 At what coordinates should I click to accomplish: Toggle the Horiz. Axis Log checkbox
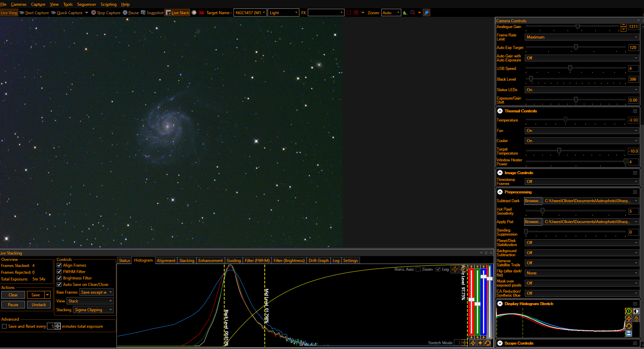tap(438, 269)
